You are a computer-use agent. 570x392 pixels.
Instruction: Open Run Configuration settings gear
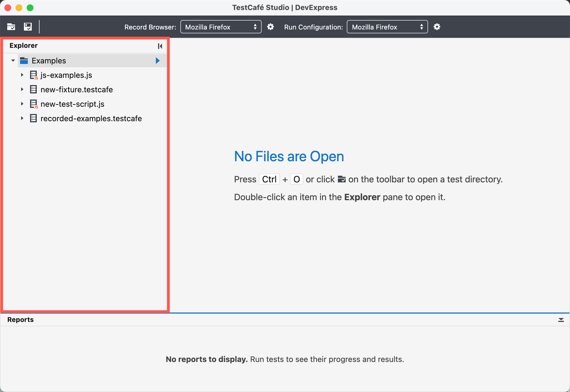pyautogui.click(x=437, y=27)
